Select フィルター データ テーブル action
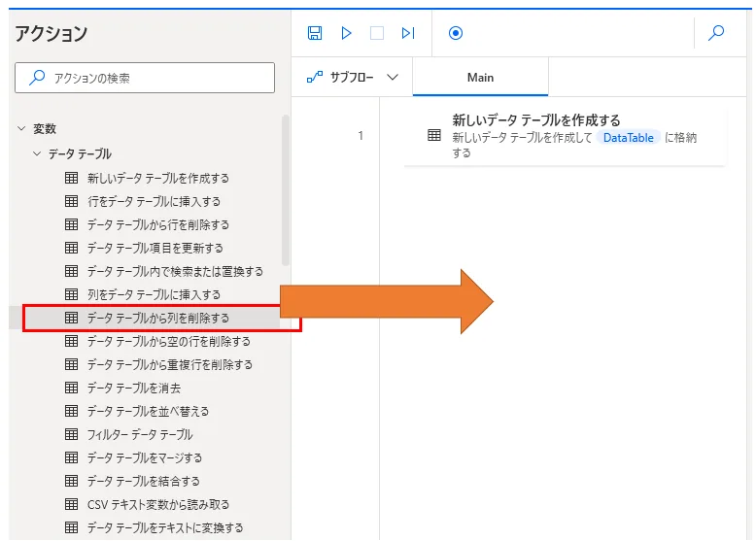The image size is (756, 541). (x=139, y=434)
